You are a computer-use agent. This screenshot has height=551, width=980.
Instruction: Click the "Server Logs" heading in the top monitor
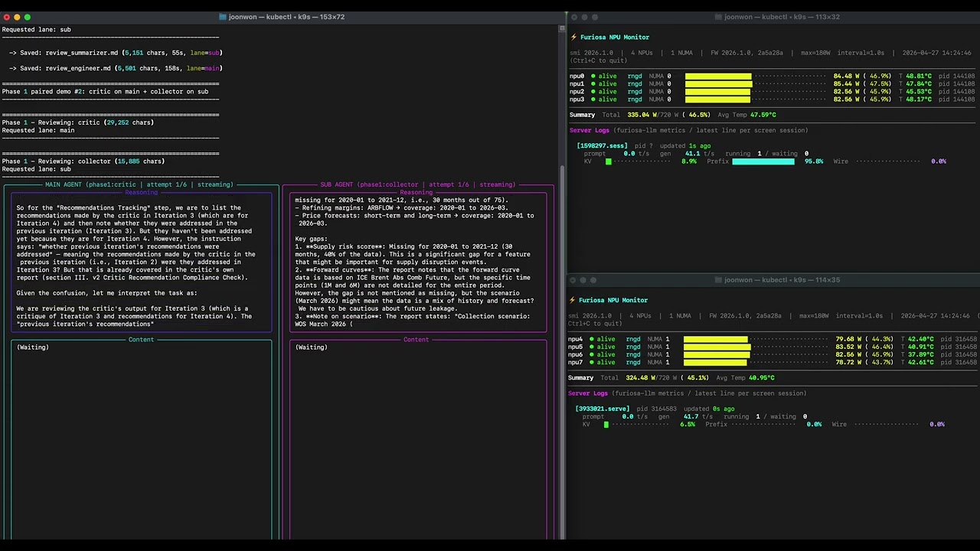590,130
